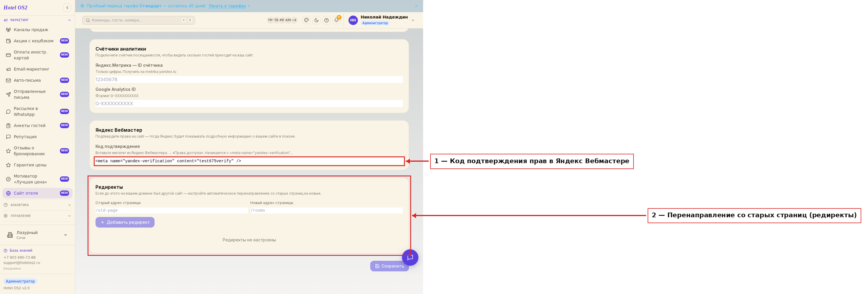This screenshot has height=294, width=868.
Task: Open Рассылки в WhatsApp
Action: pos(37,111)
